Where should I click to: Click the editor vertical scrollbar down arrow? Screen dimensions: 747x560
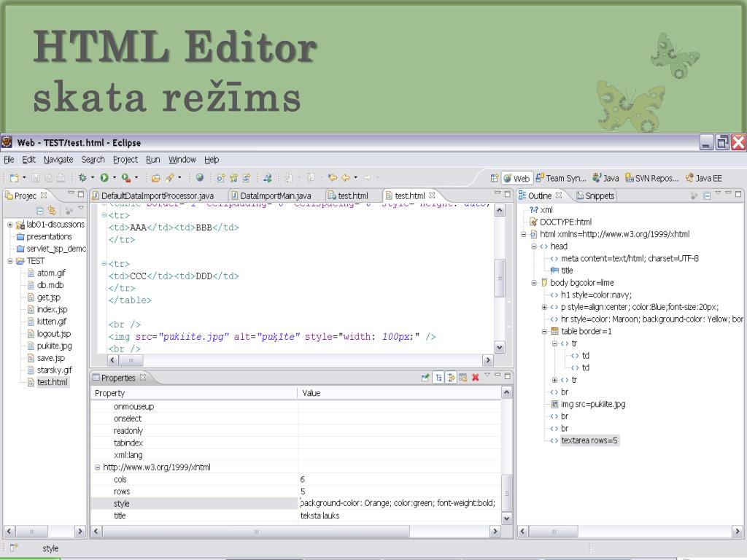coord(499,347)
